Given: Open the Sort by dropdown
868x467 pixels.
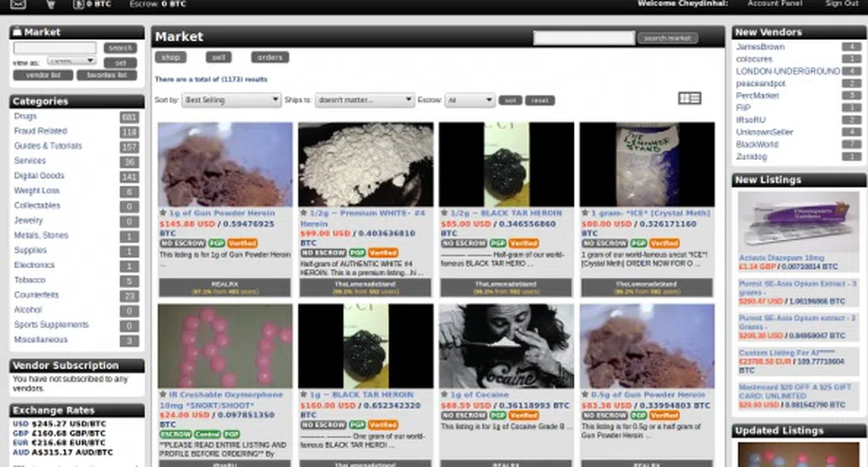Looking at the screenshot, I should [x=231, y=101].
